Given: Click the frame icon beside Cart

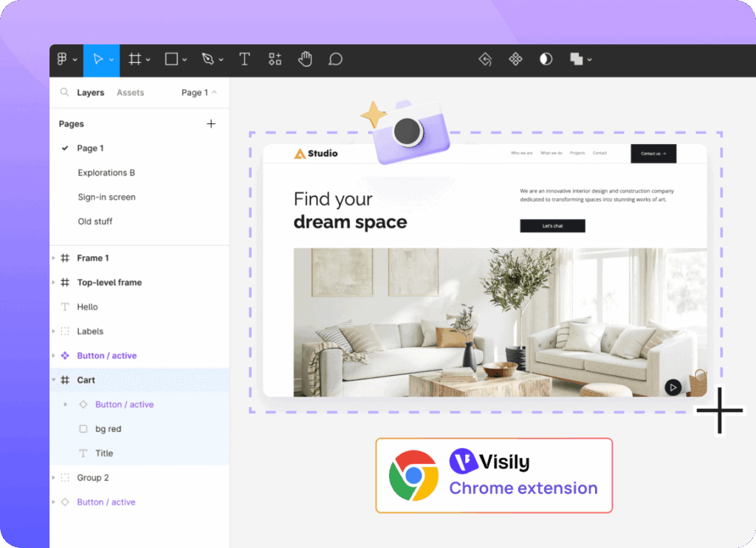Looking at the screenshot, I should (65, 380).
